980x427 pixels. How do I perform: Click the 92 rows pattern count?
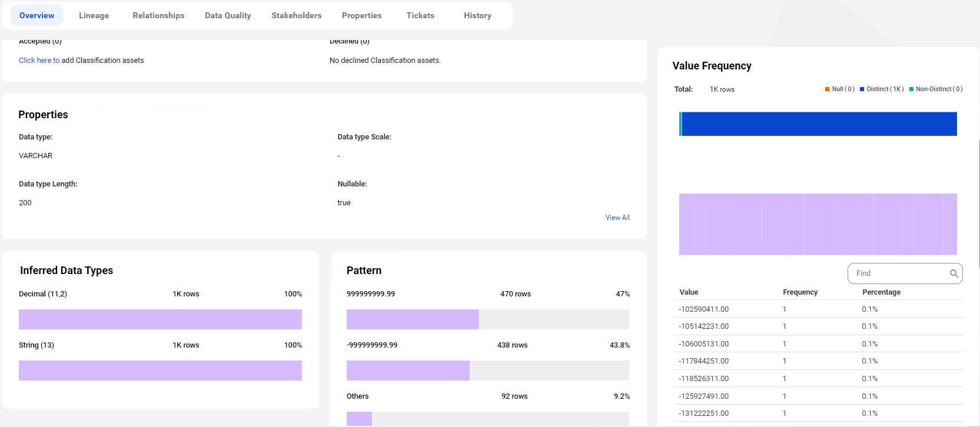click(x=514, y=396)
